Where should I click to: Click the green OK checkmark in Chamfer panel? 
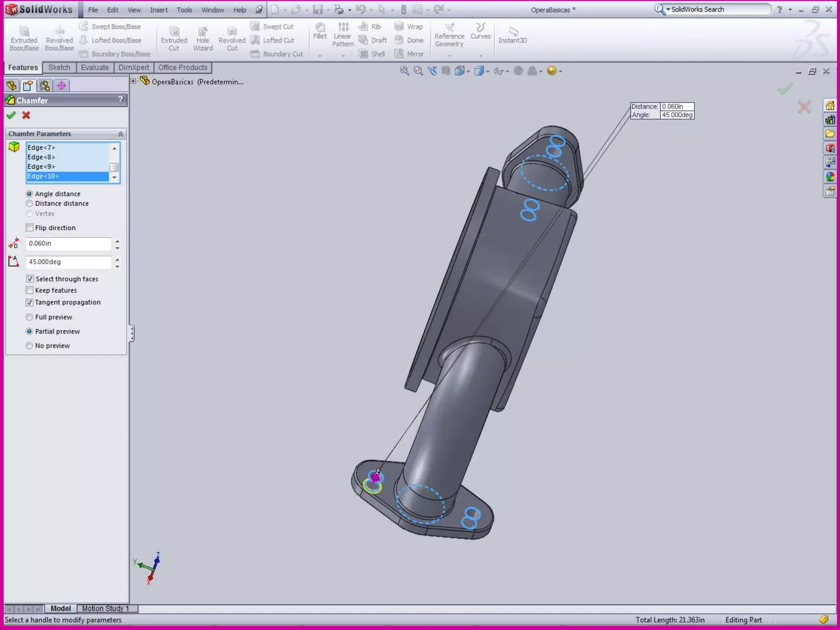[11, 115]
